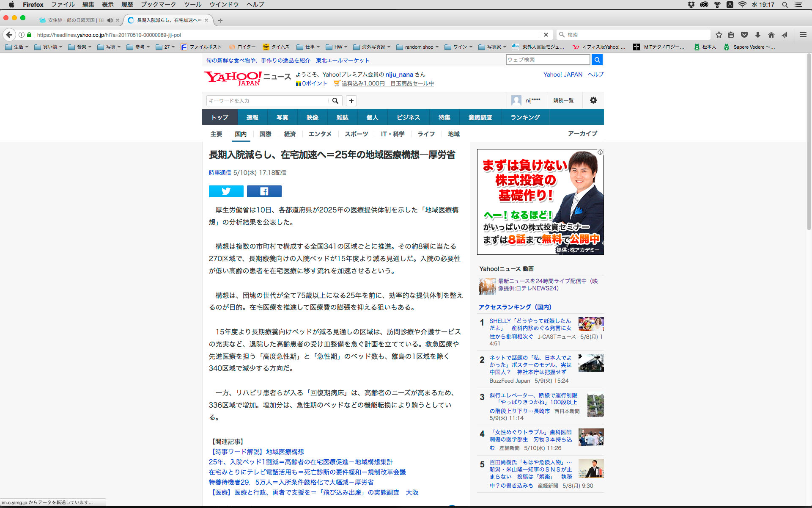
Task: Click the ウェブ検索 input field
Action: point(547,60)
